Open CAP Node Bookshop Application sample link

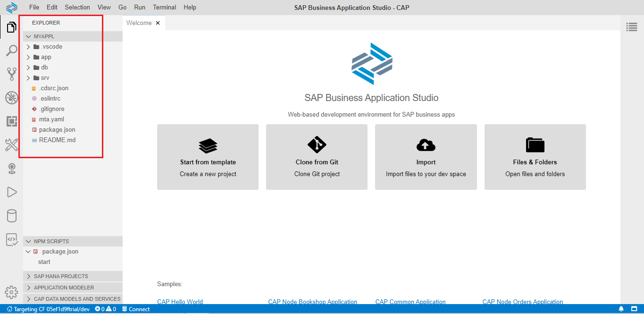[x=312, y=302]
